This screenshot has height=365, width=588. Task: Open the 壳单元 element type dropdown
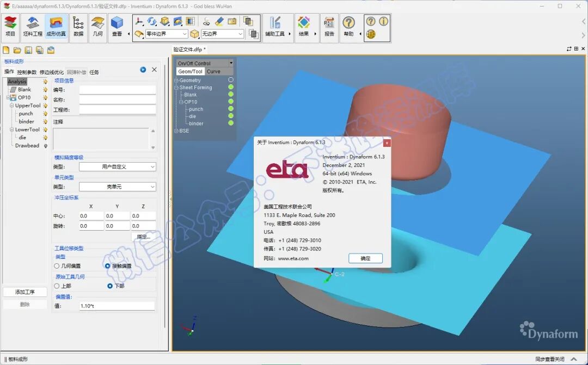118,187
